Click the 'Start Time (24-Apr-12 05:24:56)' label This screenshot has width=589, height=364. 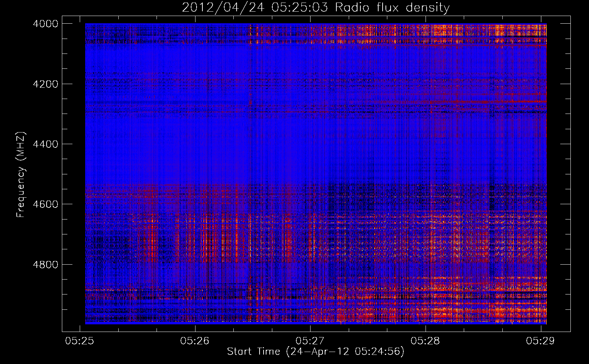tap(316, 352)
